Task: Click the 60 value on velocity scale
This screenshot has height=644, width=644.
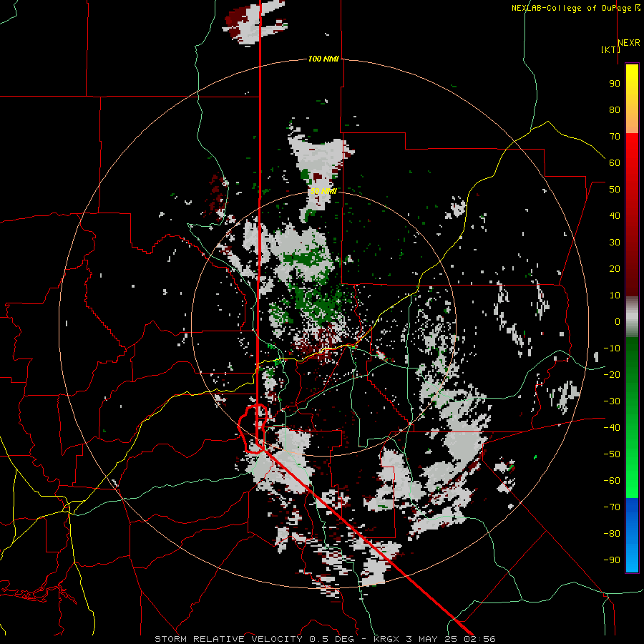Action: 615,162
